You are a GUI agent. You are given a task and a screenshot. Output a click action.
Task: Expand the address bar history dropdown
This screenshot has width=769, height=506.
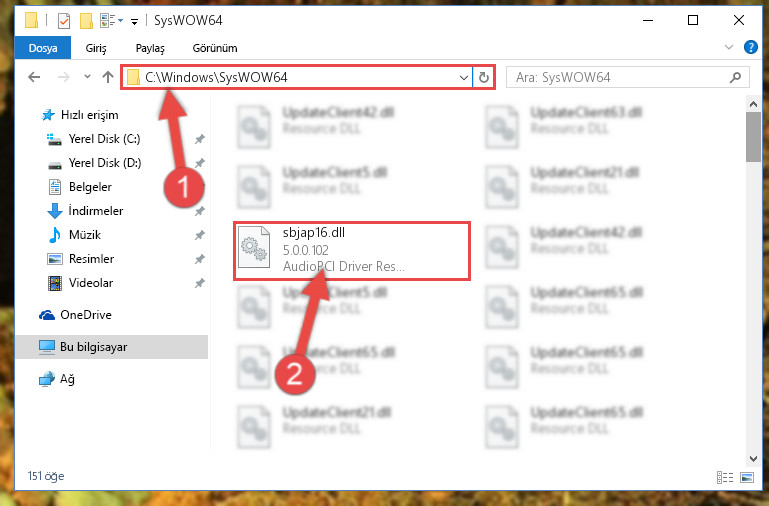pos(463,77)
